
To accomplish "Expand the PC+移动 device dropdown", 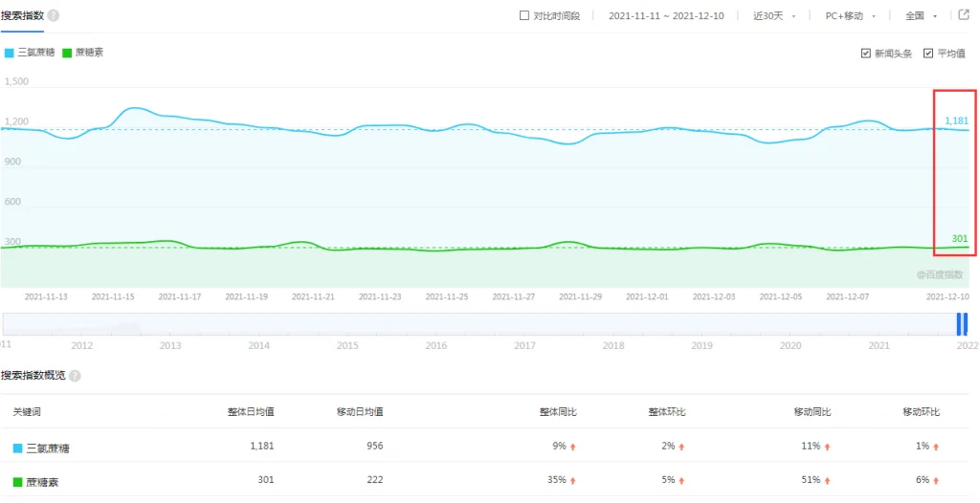I will coord(850,15).
